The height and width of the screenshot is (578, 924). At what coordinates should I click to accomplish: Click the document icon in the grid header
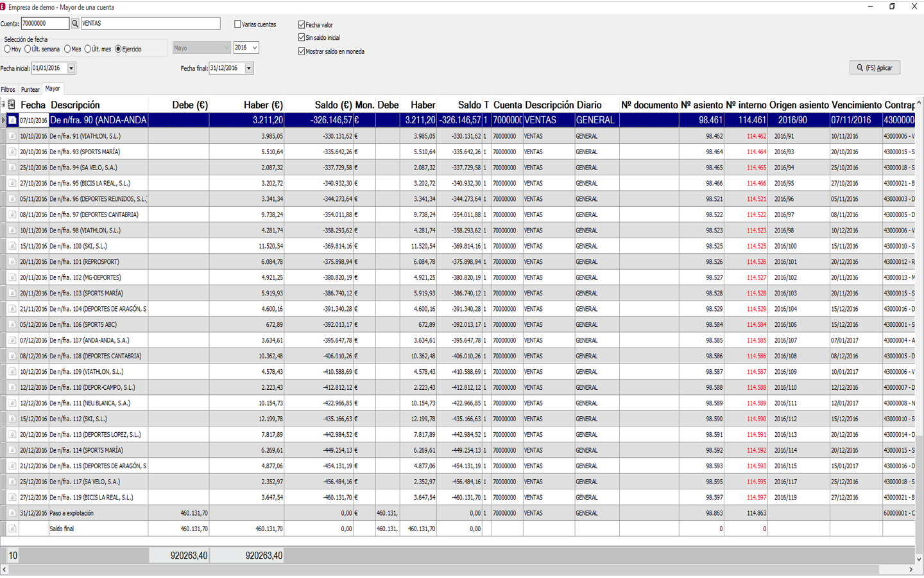12,105
